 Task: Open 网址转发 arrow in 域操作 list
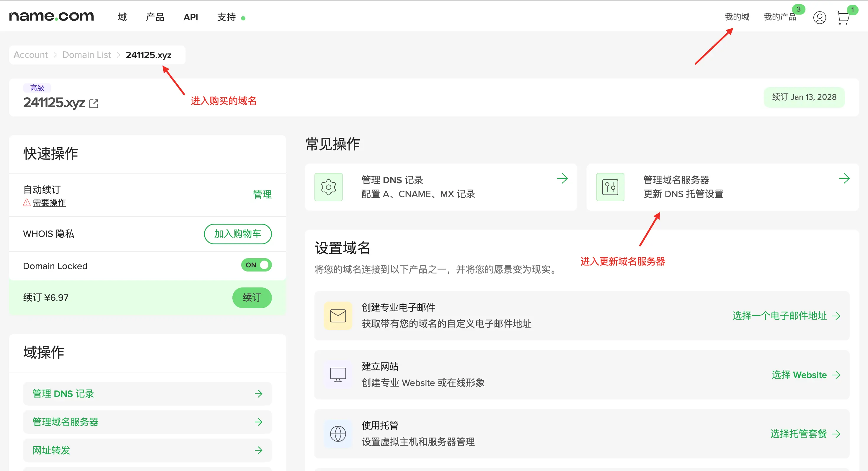click(258, 450)
